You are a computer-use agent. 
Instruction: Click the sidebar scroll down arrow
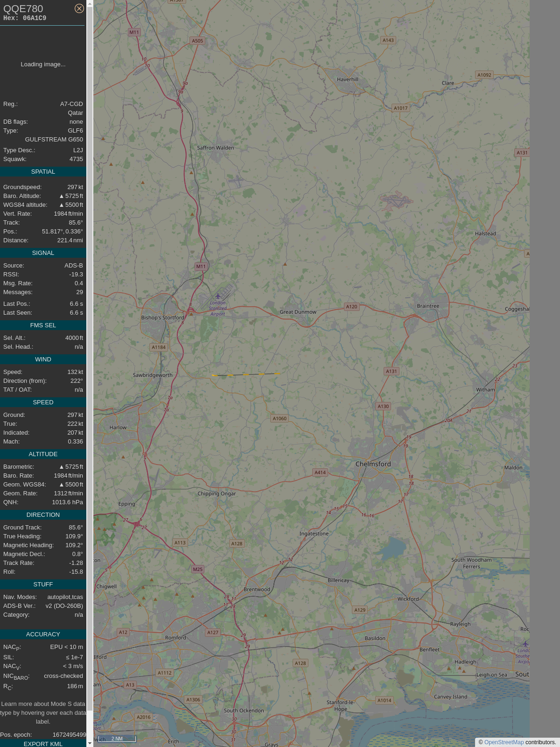90,743
